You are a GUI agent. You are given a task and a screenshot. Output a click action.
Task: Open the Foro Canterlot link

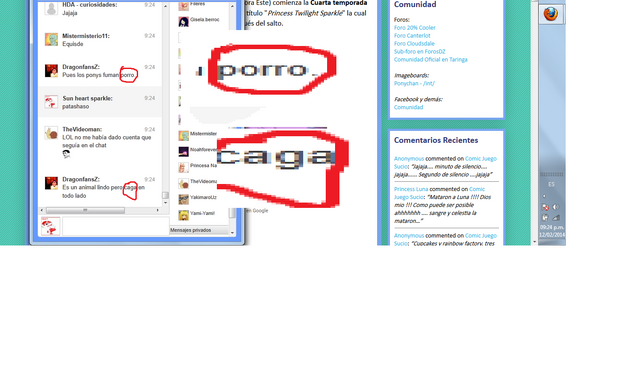[x=412, y=36]
